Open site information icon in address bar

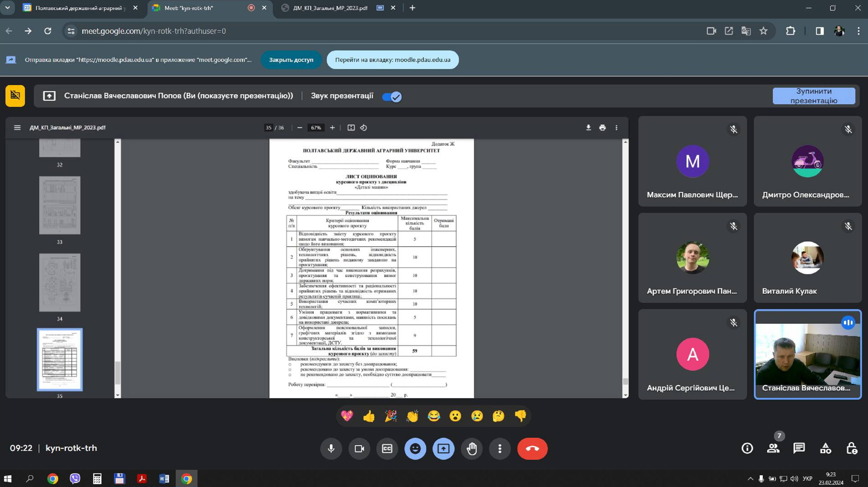[71, 31]
